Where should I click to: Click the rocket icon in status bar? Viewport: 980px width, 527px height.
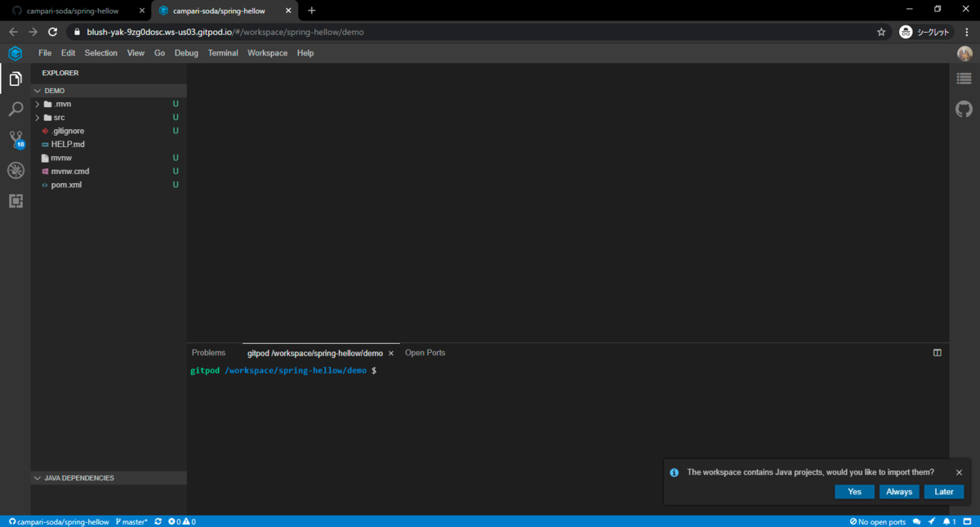click(932, 521)
